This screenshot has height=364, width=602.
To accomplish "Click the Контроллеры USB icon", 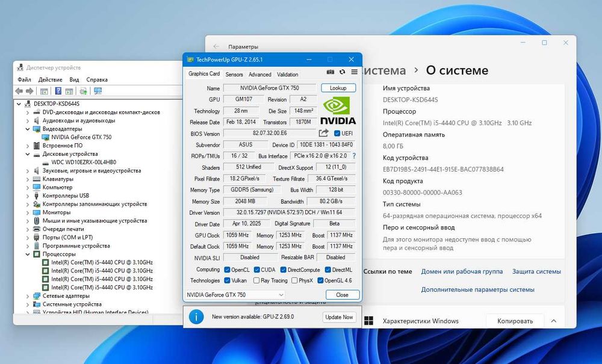I will [x=37, y=195].
